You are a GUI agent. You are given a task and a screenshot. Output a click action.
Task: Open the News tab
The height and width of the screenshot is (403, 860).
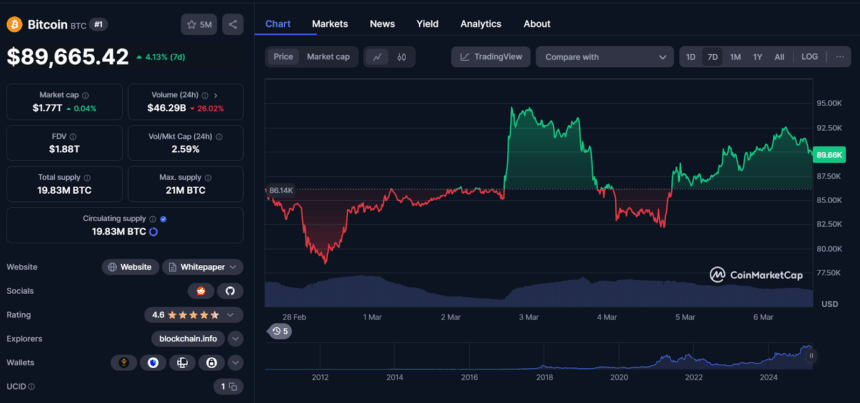[382, 24]
